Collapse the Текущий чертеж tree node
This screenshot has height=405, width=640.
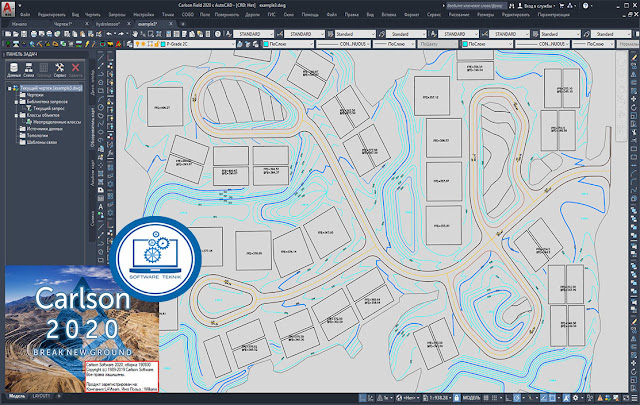tap(9, 88)
